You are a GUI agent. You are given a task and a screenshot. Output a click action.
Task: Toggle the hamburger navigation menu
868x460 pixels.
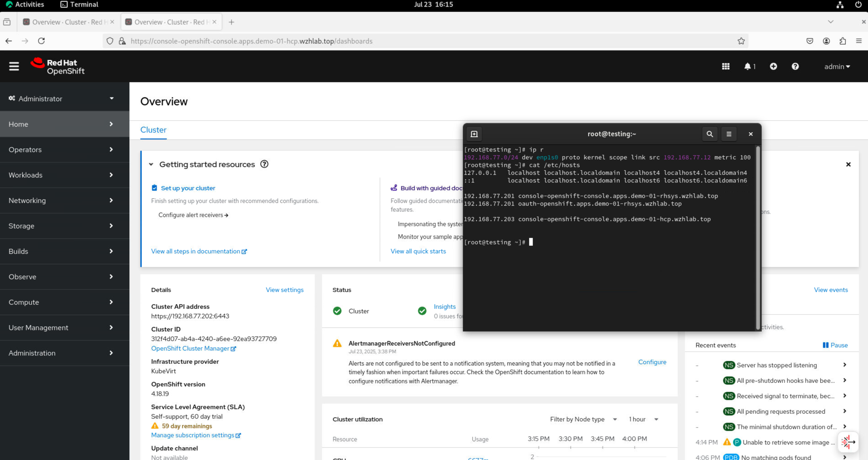pos(14,66)
